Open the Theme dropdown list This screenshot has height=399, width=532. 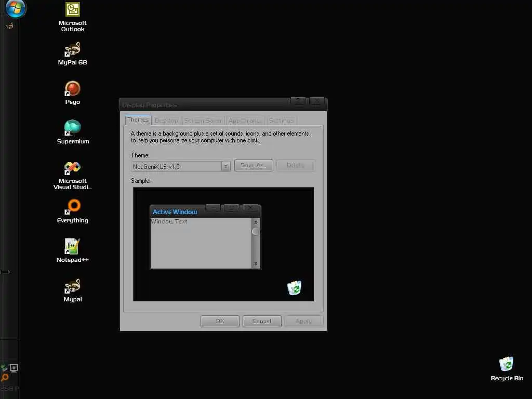coord(225,166)
